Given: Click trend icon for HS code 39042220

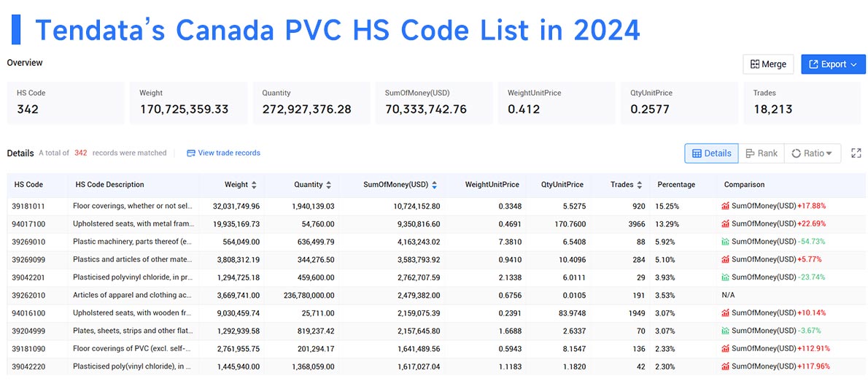Looking at the screenshot, I should (x=725, y=366).
